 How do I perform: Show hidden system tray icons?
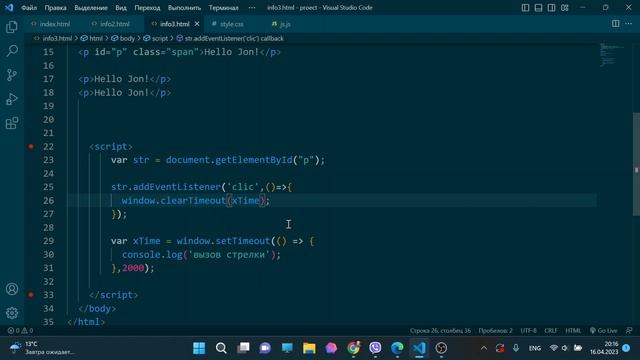click(484, 348)
